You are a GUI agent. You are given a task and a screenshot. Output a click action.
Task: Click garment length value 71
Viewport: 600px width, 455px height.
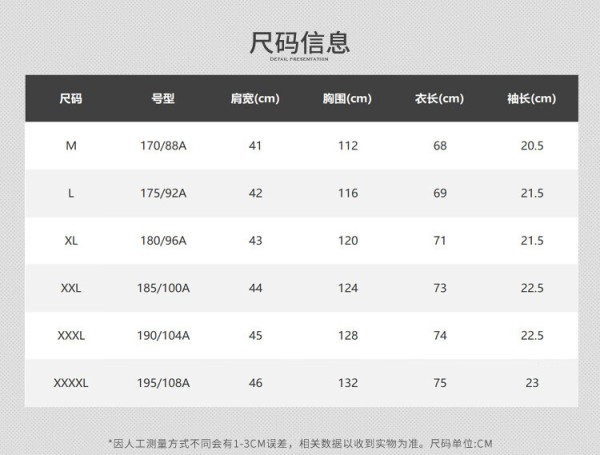[440, 241]
